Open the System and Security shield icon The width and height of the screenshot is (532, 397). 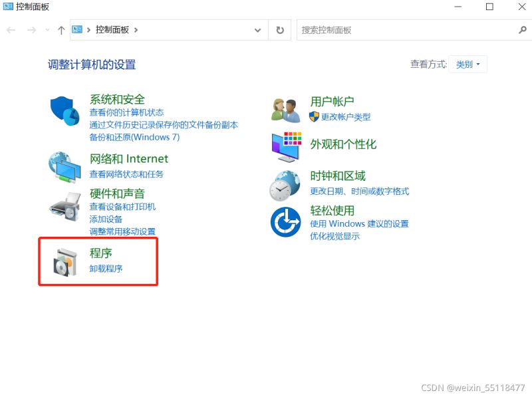[65, 111]
